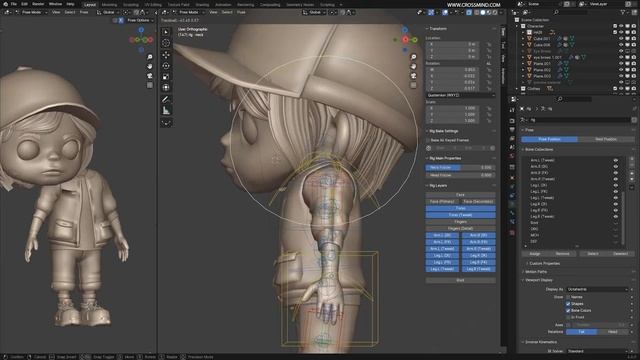This screenshot has width=640, height=360.
Task: Click the Face rig layer button
Action: [x=460, y=195]
